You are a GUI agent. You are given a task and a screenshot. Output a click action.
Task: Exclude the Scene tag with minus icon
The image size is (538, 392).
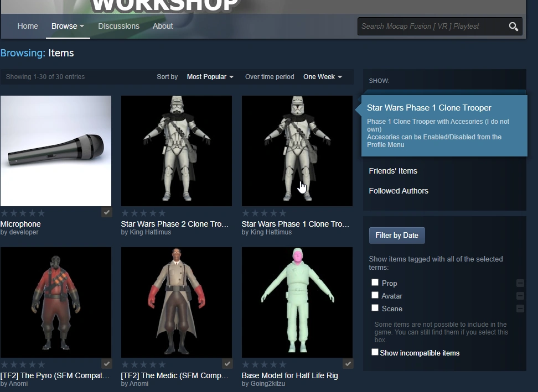tap(520, 309)
